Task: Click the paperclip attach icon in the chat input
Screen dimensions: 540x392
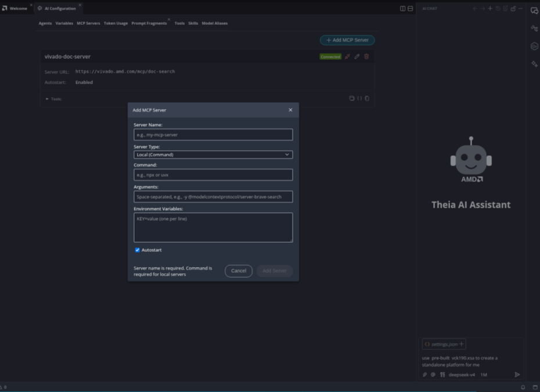Action: click(x=425, y=375)
